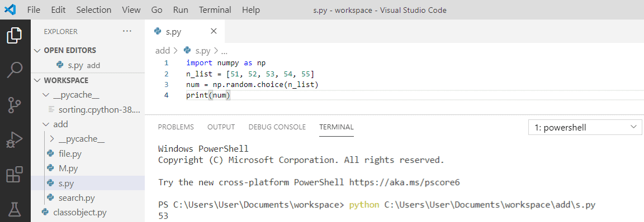This screenshot has height=222, width=644.
Task: Click the add breadcrumb segment
Action: 163,51
